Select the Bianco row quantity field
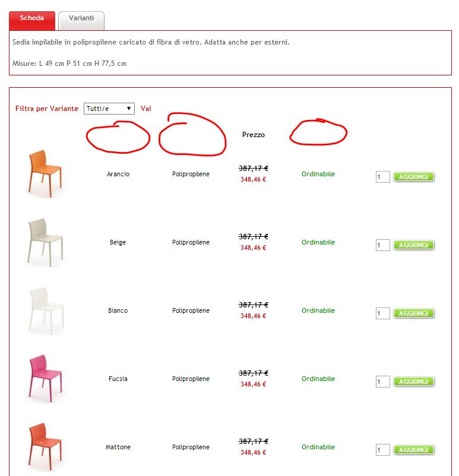459x476 pixels. [x=382, y=313]
